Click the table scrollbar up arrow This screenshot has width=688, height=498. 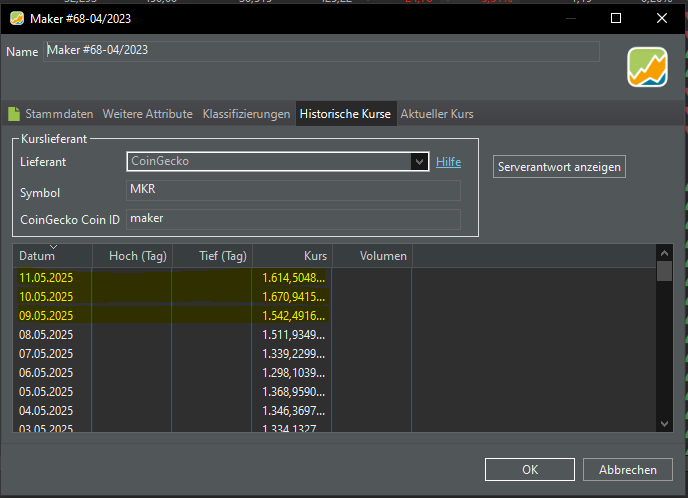[x=664, y=253]
